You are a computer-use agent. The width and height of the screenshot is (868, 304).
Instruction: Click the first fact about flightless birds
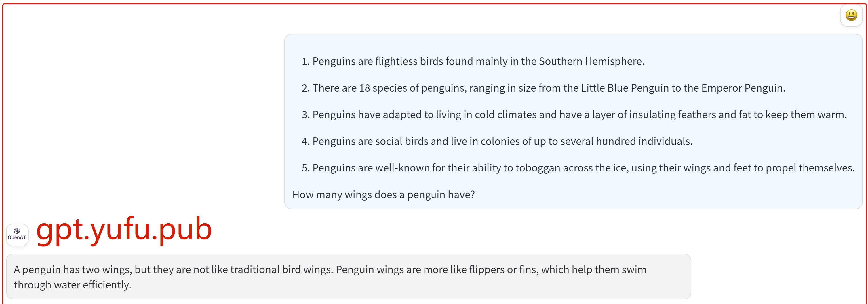pos(473,61)
